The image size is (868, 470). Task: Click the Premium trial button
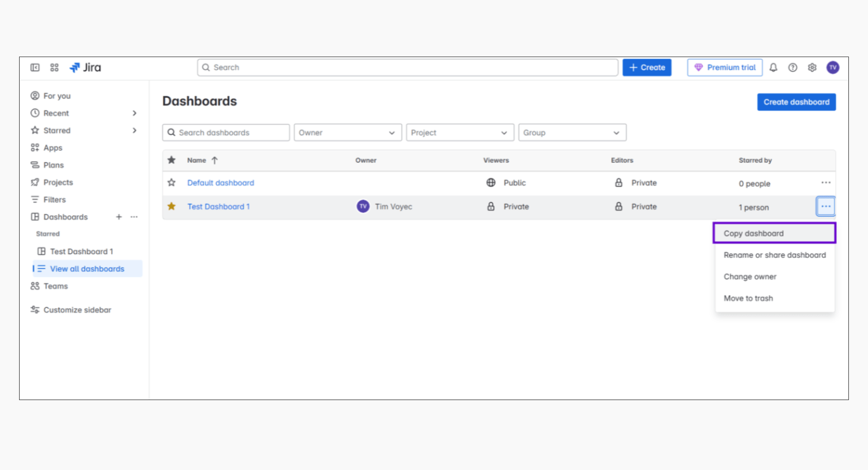point(725,67)
